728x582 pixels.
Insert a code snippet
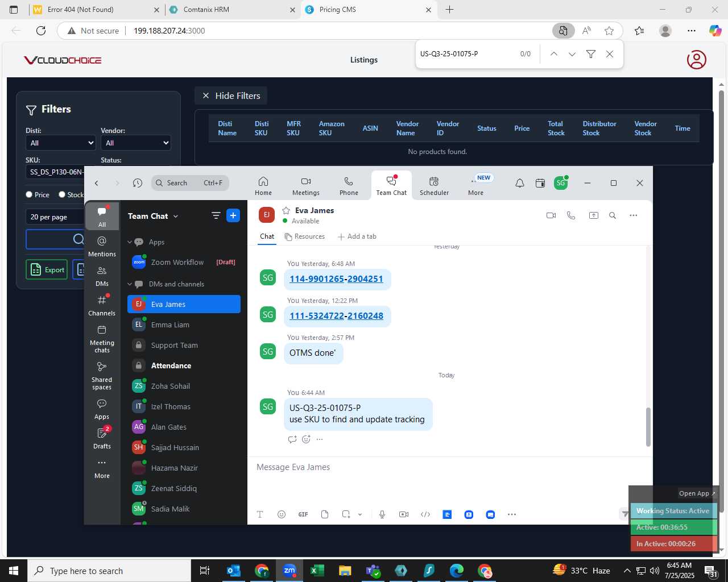click(425, 514)
